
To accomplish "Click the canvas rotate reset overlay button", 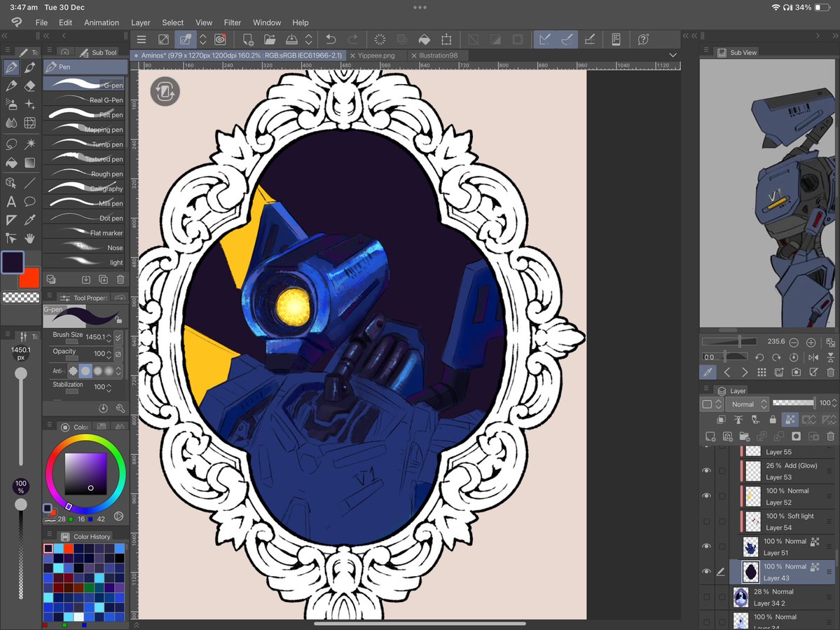I will 165,92.
